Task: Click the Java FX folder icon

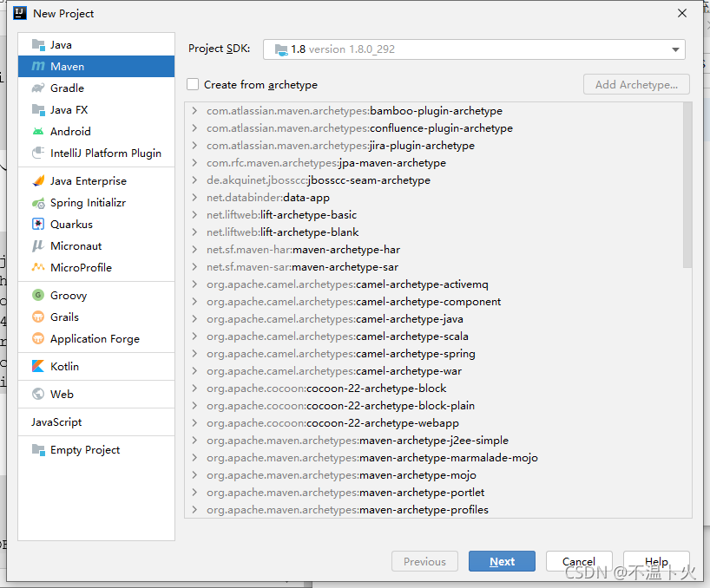Action: coord(38,110)
